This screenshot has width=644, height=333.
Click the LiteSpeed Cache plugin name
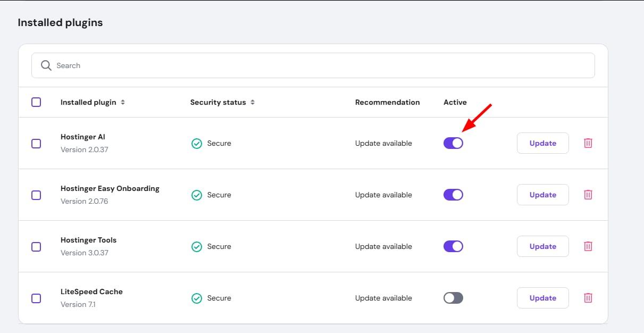91,292
